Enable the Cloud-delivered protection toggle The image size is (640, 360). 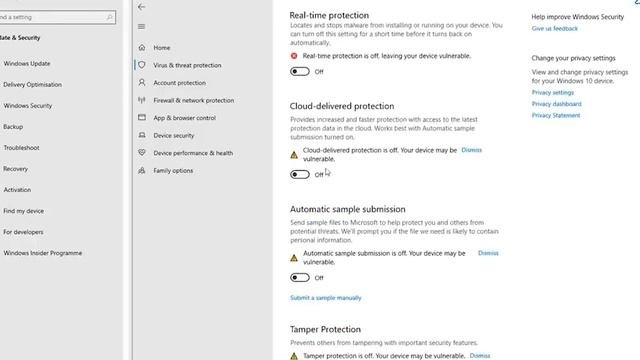300,174
